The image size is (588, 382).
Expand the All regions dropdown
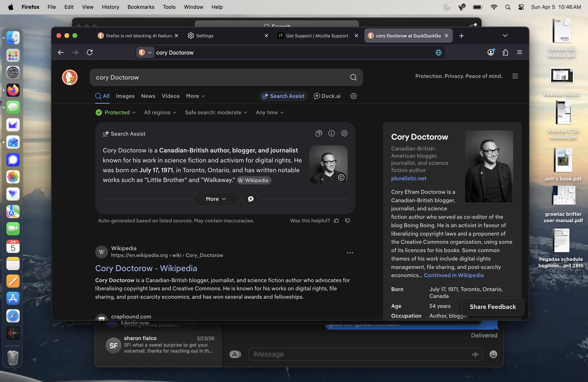(160, 112)
